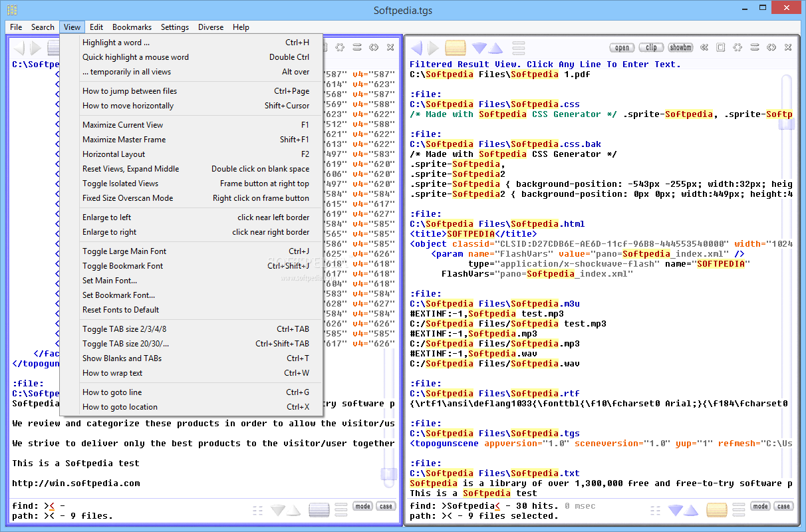Click the back arrow in the left view toolbar

19,48
